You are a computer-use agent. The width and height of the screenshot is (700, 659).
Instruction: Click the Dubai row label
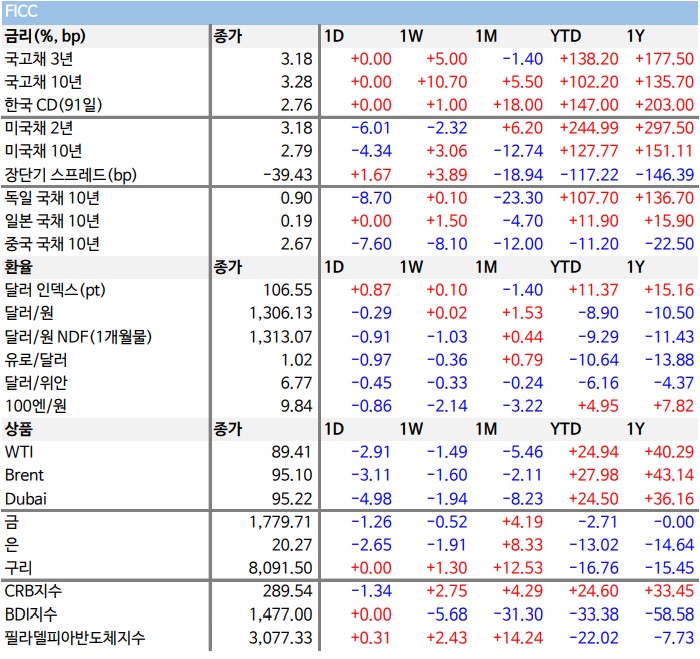(26, 499)
